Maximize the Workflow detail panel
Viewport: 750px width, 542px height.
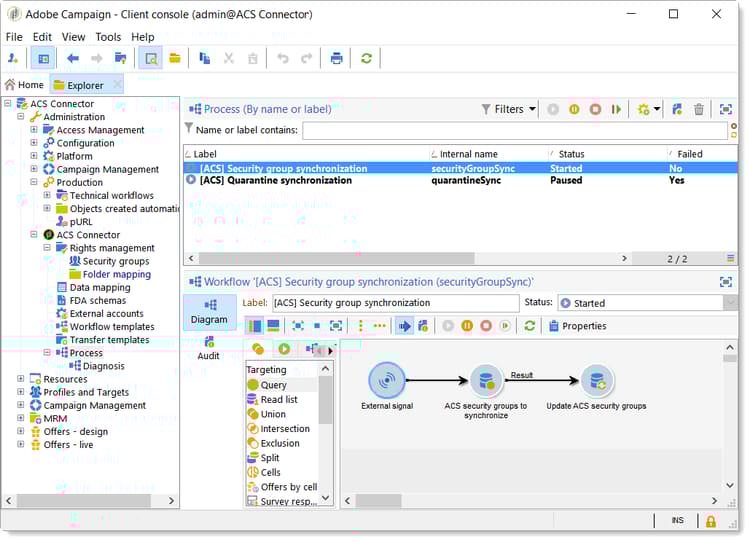[x=726, y=282]
